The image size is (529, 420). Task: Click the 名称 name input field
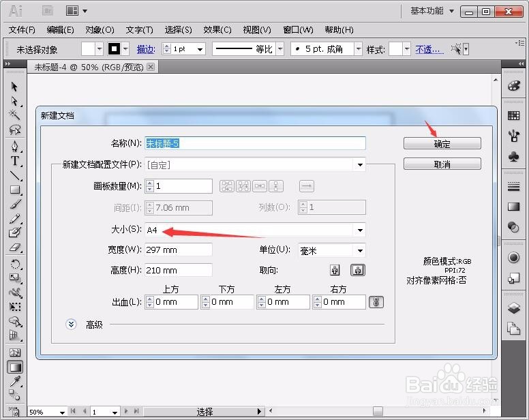pos(256,143)
